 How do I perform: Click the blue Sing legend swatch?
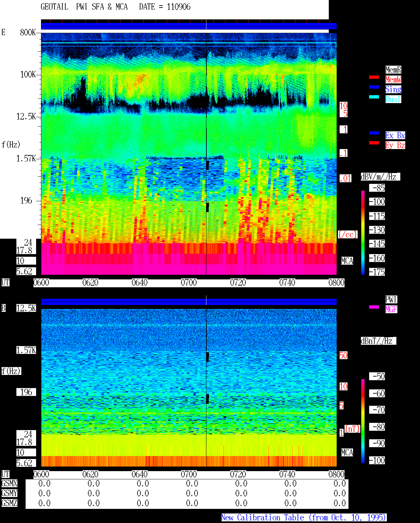(x=374, y=87)
